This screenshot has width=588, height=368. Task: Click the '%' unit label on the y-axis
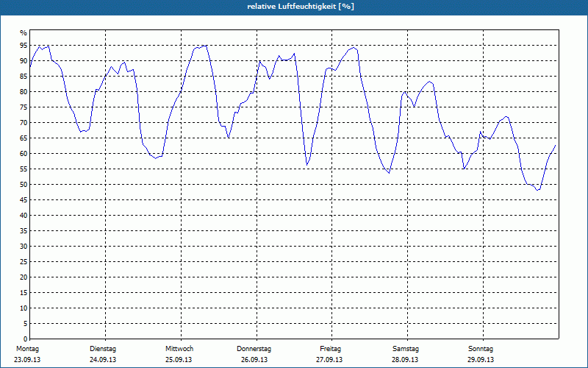pos(24,33)
